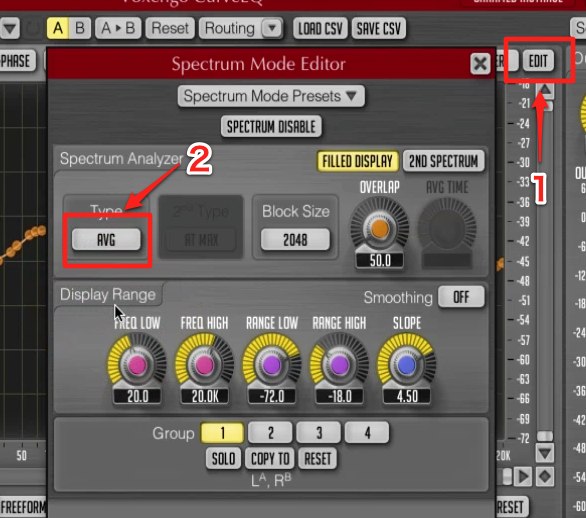The image size is (586, 518).
Task: Open the Routing menu text button
Action: (x=230, y=28)
